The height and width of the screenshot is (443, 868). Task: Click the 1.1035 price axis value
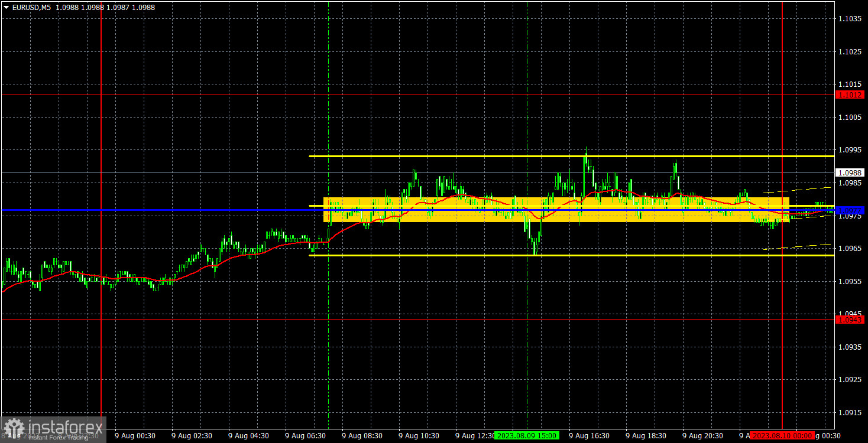(850, 19)
